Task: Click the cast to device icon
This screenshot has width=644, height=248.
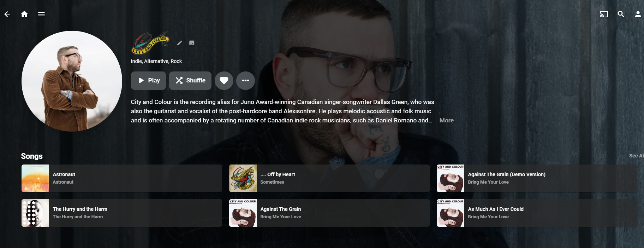Action: 604,14
